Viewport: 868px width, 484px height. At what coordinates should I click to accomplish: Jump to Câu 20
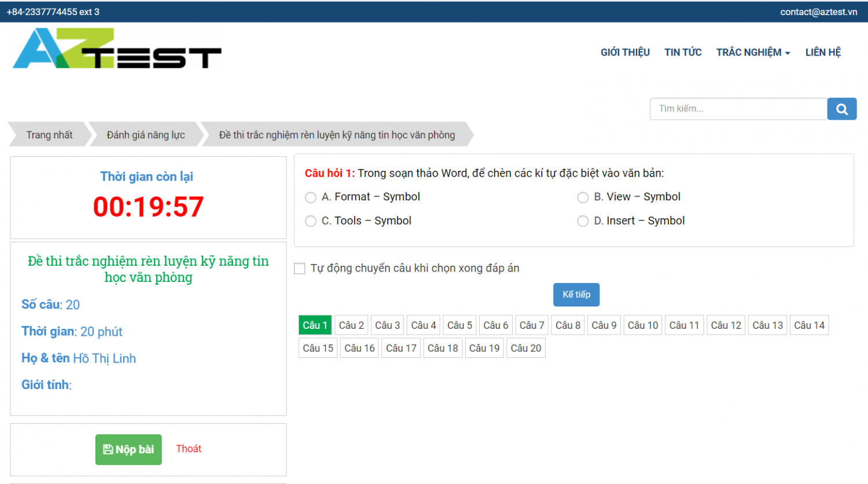(x=526, y=348)
